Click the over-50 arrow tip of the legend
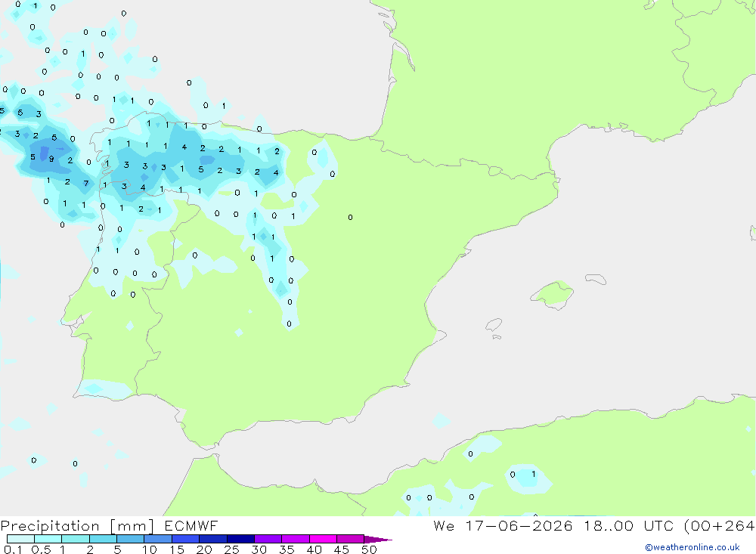The width and height of the screenshot is (756, 554). (377, 539)
